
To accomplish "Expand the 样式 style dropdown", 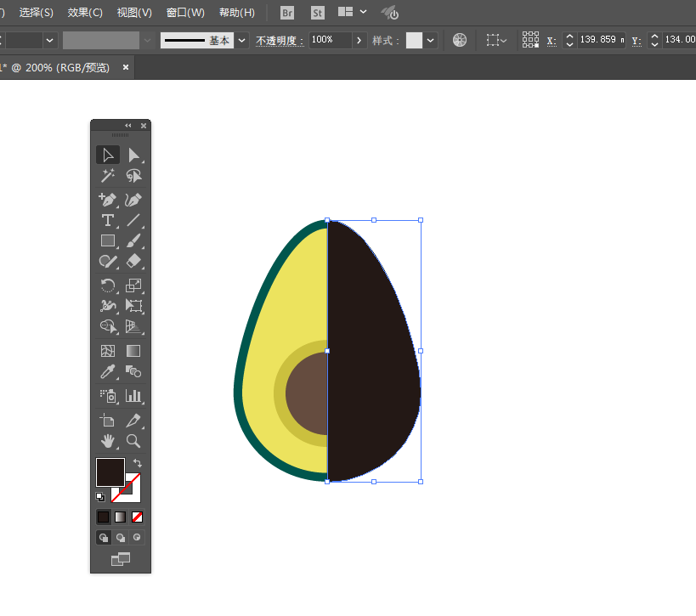I will 431,41.
